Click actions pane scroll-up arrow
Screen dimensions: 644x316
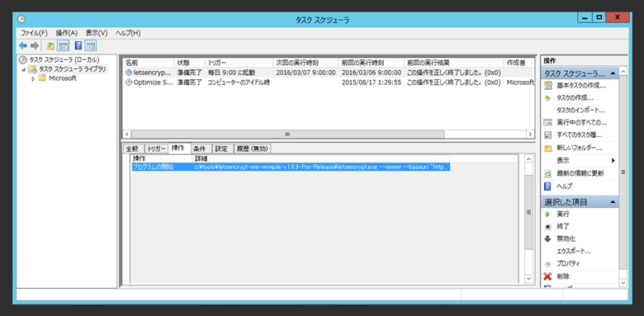click(623, 72)
